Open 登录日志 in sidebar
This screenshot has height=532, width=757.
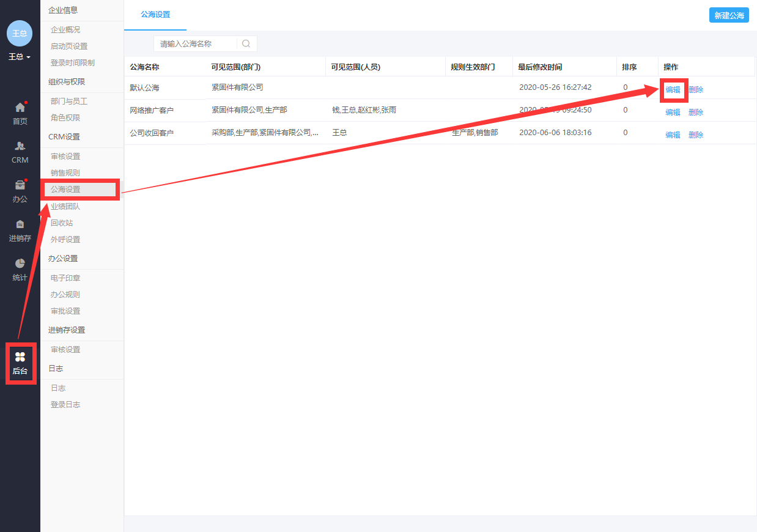point(65,404)
